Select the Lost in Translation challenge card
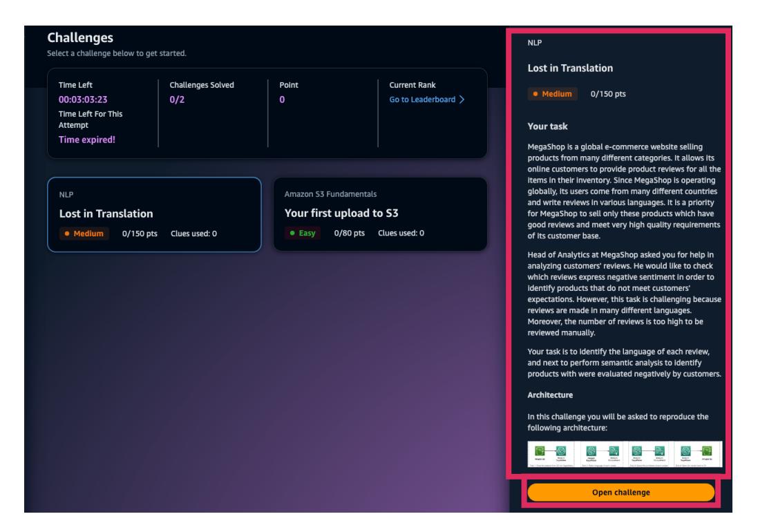 click(153, 214)
